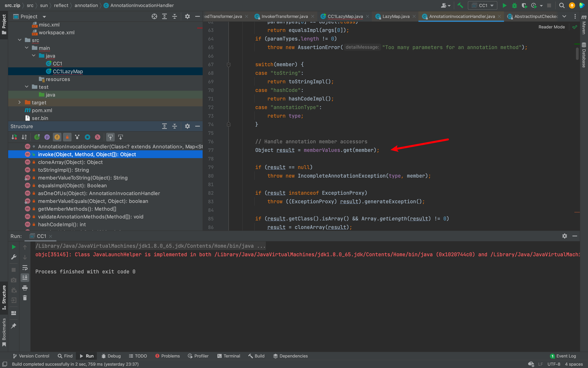This screenshot has height=368, width=588.
Task: Expand all in the Project panel
Action: tap(164, 16)
